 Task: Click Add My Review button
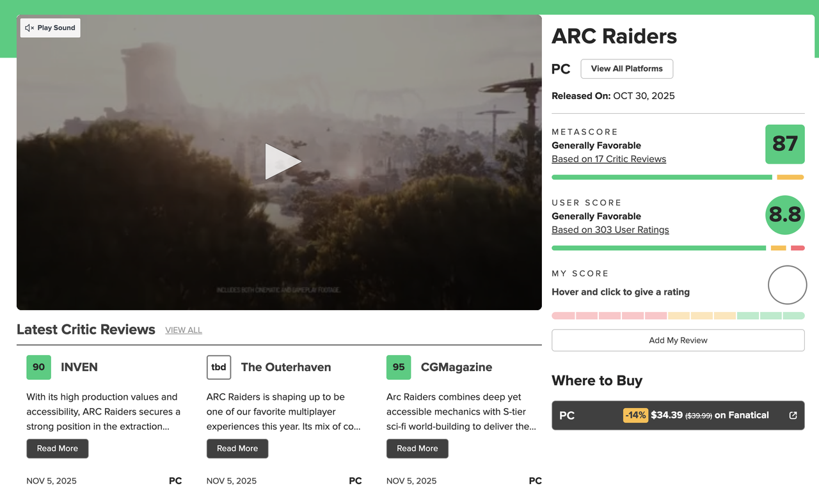pos(678,340)
